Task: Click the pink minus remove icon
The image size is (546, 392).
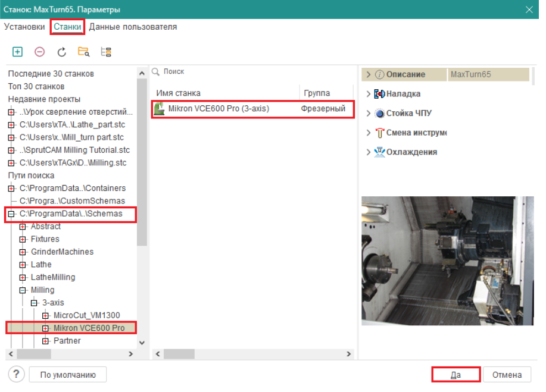Action: (x=39, y=52)
